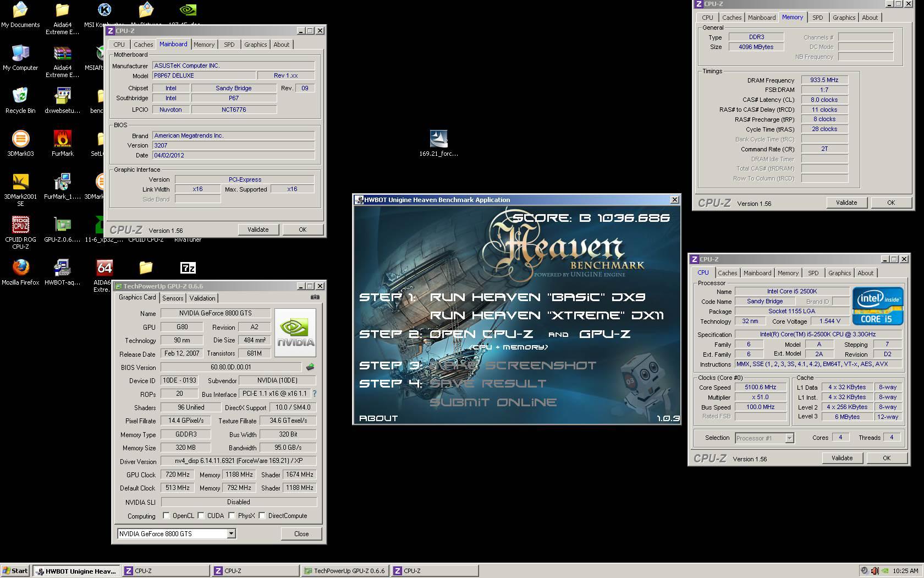Click the NVIDIA logo in GPU-Z
The image size is (924, 578).
[x=295, y=332]
